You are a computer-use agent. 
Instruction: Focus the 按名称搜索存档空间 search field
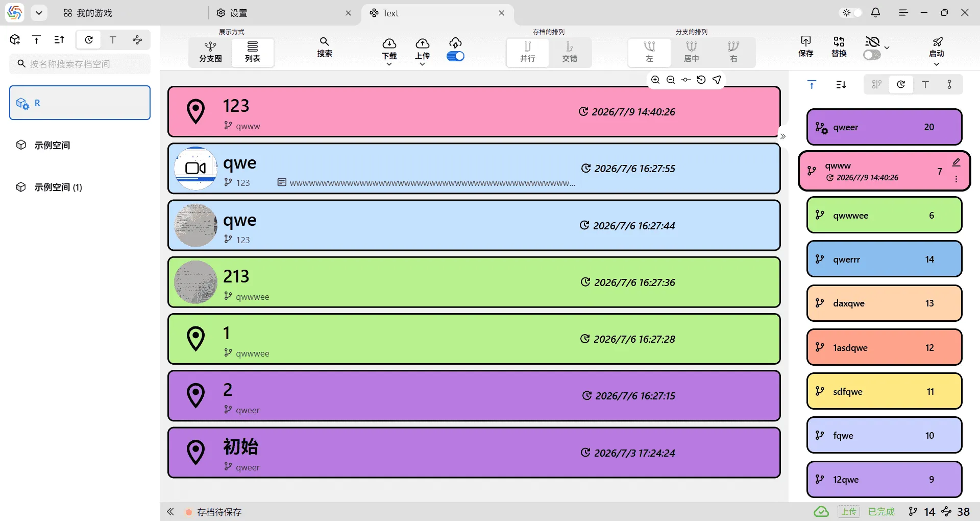click(x=80, y=64)
